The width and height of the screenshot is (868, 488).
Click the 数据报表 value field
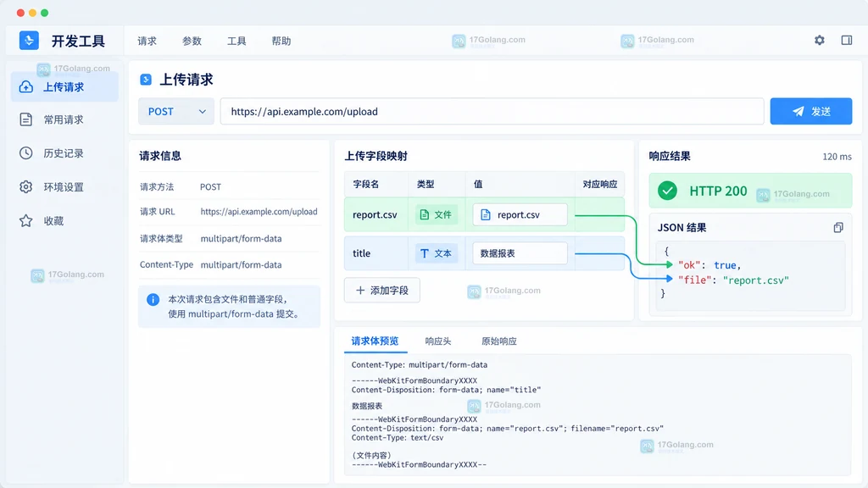click(x=520, y=253)
